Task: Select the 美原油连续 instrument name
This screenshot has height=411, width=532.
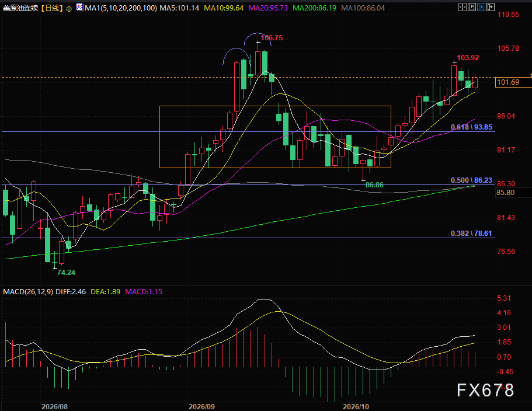Action: pyautogui.click(x=20, y=8)
